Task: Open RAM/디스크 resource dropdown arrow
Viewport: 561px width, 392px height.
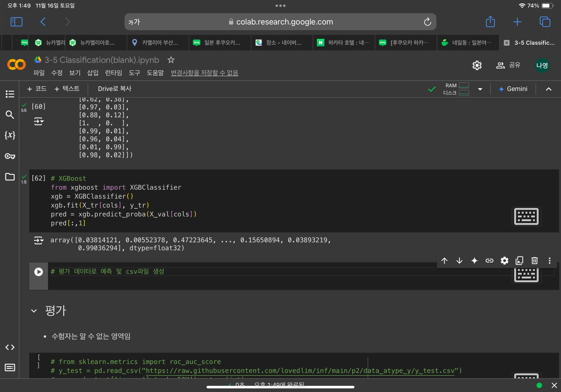Action: coord(480,89)
